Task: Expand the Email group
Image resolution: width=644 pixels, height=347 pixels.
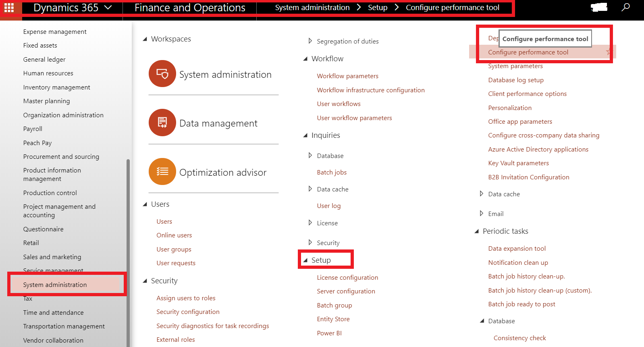Action: coord(481,213)
